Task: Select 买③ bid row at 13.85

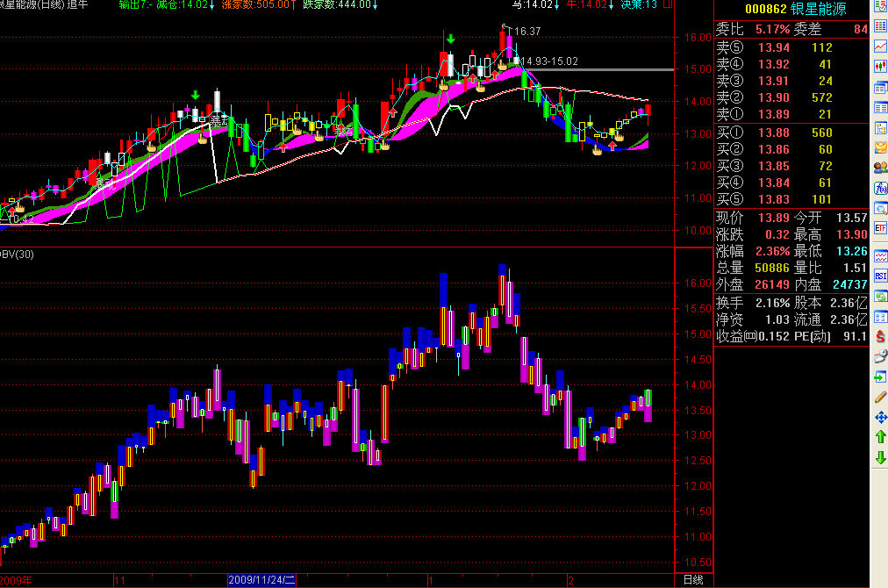Action: (x=791, y=166)
